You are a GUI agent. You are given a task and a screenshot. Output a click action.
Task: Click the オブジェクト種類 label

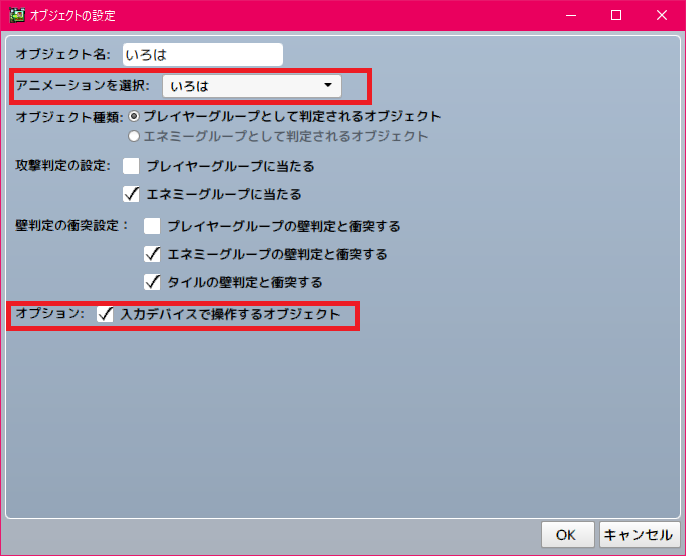coord(69,117)
